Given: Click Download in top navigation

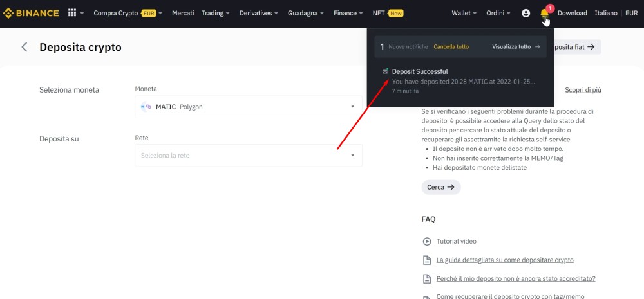Looking at the screenshot, I should point(572,13).
